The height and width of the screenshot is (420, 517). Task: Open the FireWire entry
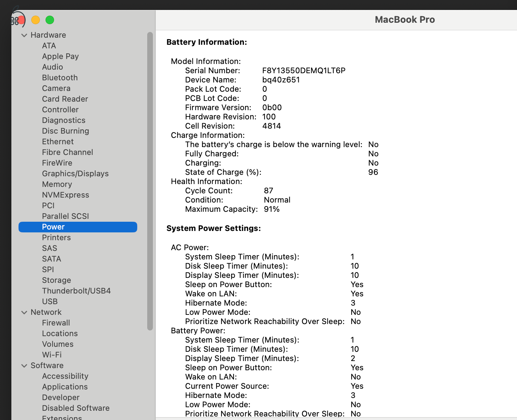[x=57, y=163]
